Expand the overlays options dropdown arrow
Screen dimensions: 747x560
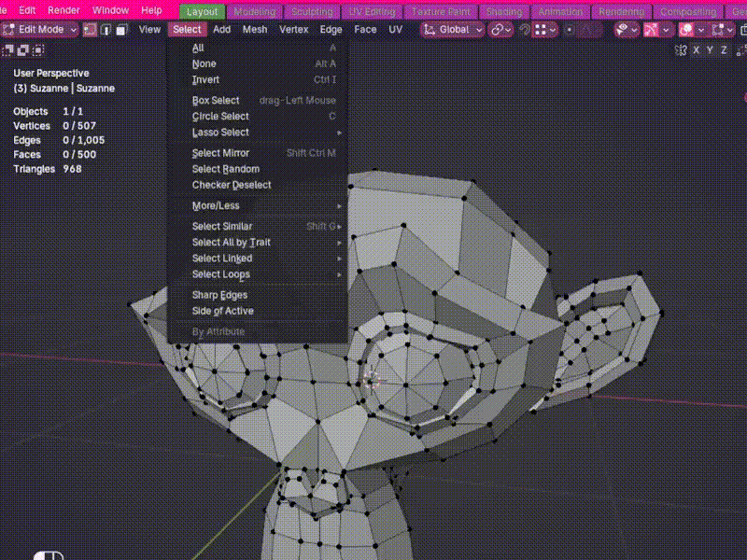(701, 30)
